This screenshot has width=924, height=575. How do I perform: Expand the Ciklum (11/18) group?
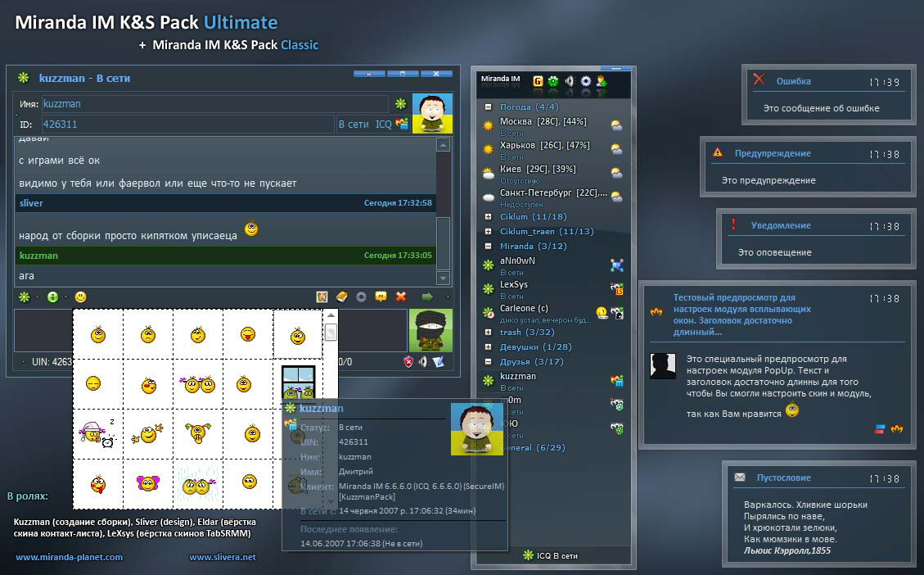488,216
